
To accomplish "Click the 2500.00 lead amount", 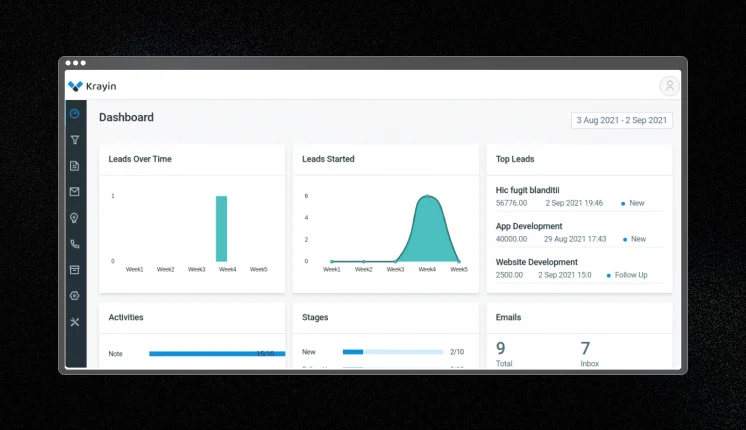I will pos(509,275).
